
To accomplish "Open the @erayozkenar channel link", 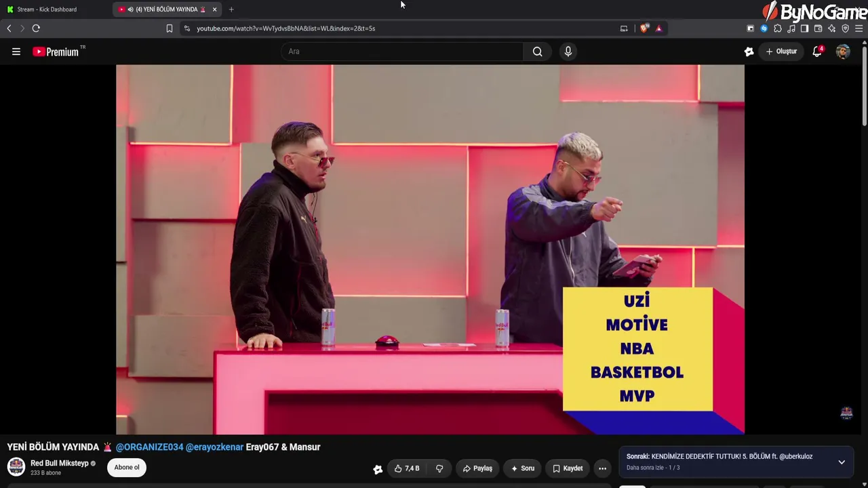I will tap(214, 447).
